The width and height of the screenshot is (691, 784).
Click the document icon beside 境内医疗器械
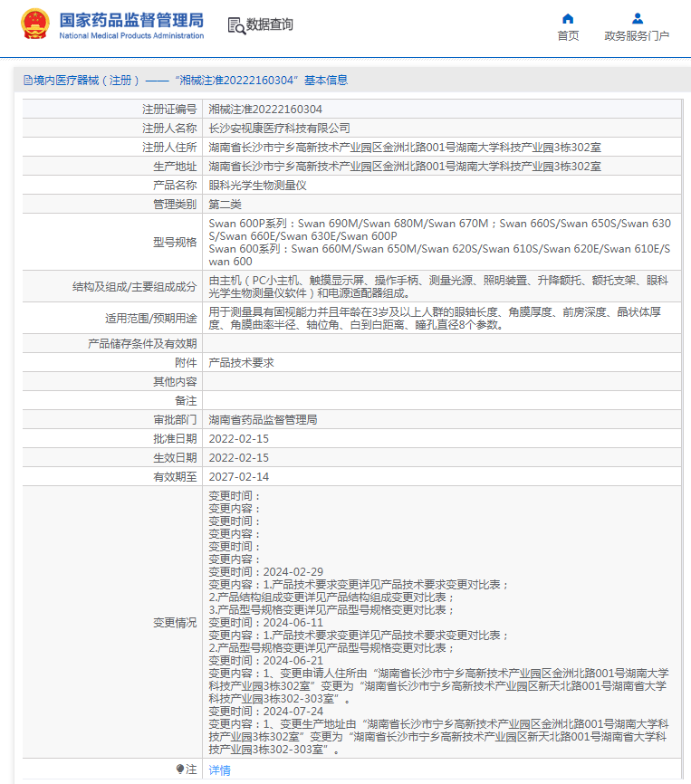click(x=28, y=80)
